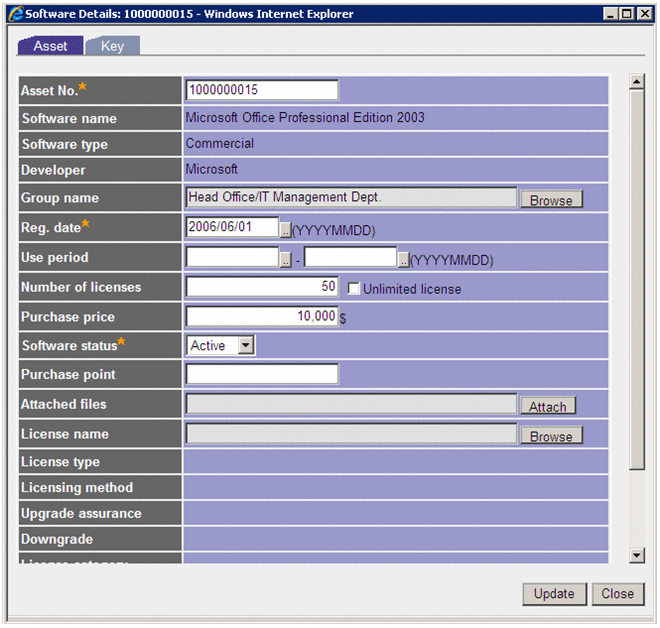The height and width of the screenshot is (628, 660).
Task: Click the Attach button for files
Action: click(547, 406)
